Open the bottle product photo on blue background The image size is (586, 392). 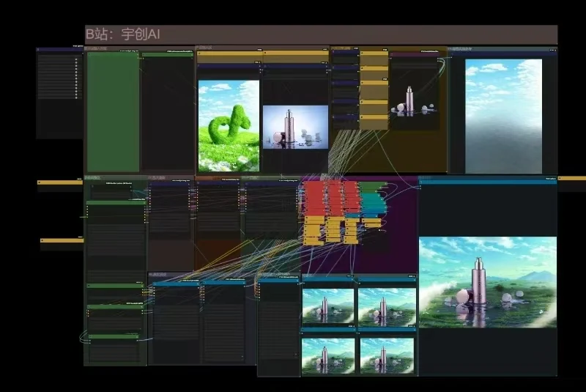coord(296,127)
